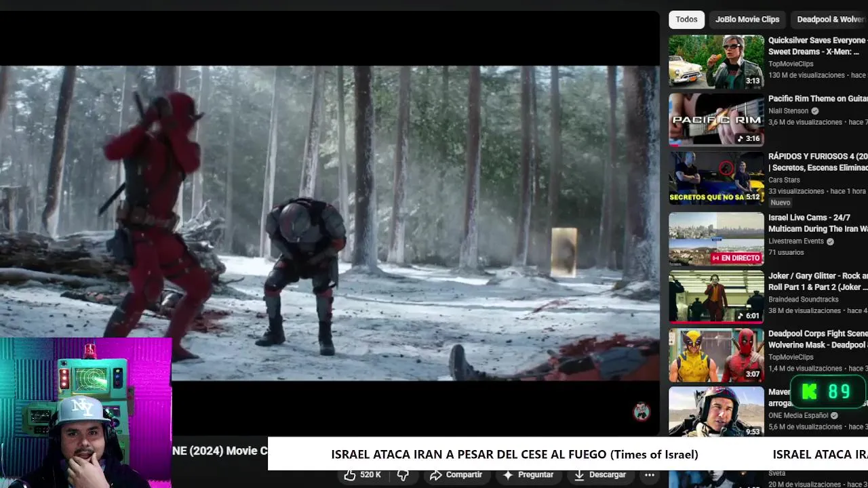Click the verified badge beside Livestream Events

(x=830, y=241)
